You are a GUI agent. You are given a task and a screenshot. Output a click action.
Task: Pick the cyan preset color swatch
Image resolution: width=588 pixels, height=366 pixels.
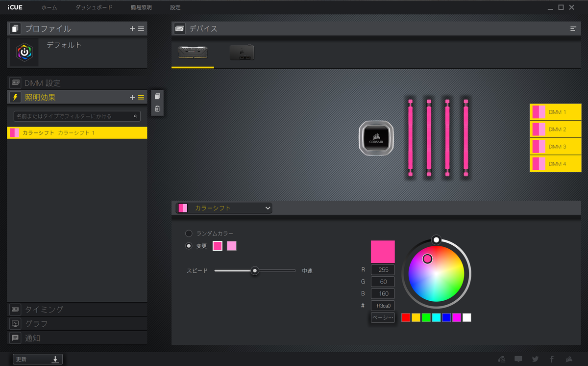point(436,317)
